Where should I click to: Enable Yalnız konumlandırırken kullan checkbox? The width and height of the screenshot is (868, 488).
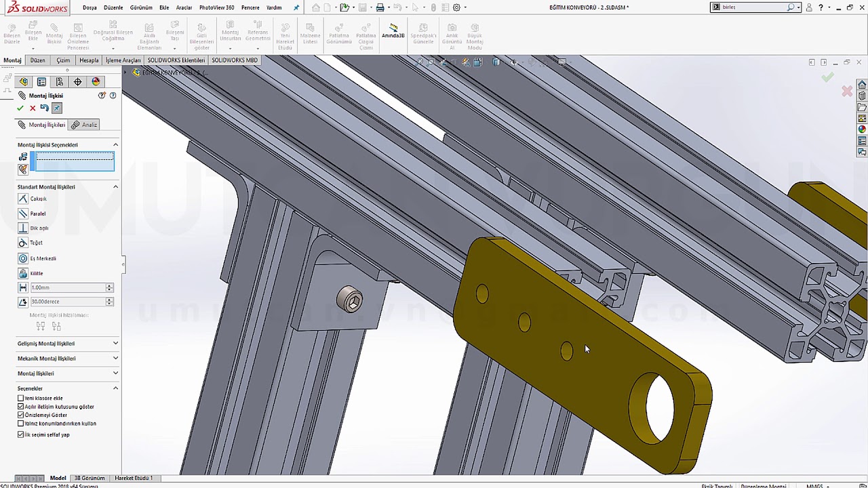point(20,424)
